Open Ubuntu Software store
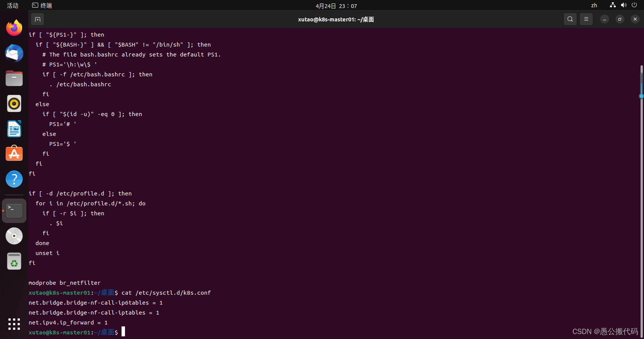Viewport: 644px width, 339px height. pyautogui.click(x=14, y=153)
